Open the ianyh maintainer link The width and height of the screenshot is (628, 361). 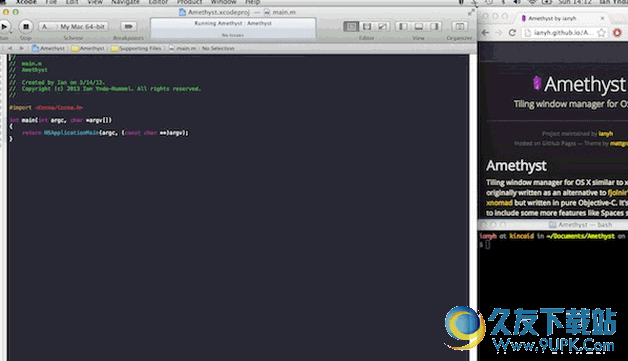(x=606, y=134)
